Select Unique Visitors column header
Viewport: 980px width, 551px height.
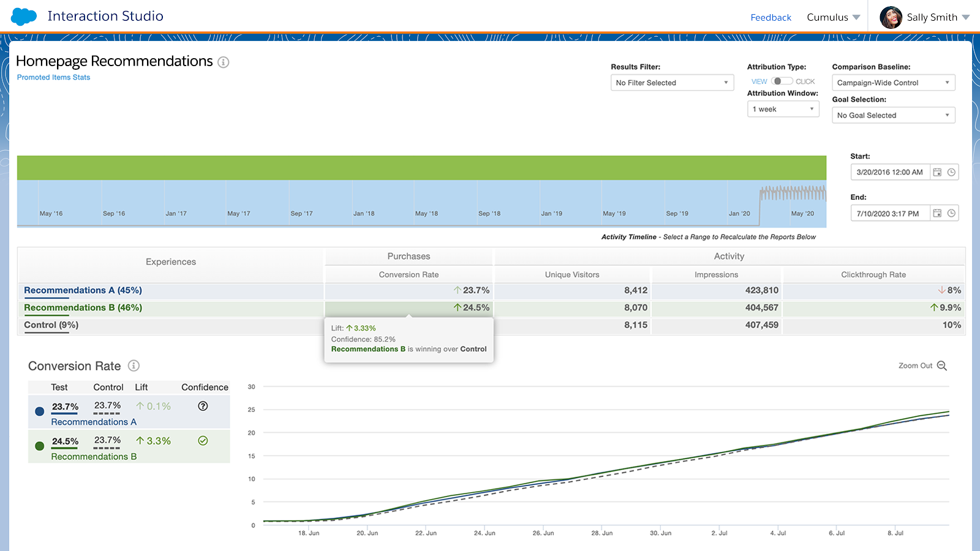[x=572, y=274]
